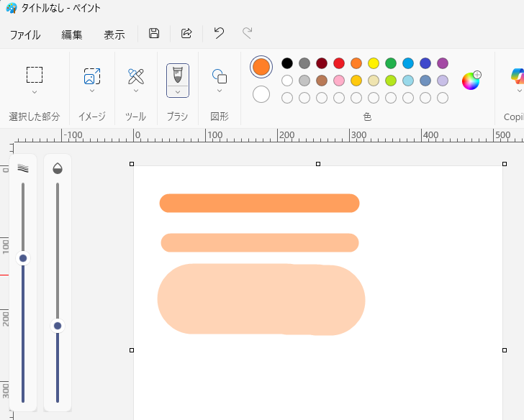Image resolution: width=524 pixels, height=420 pixels.
Task: Expand the イメージ dropdown chevron
Action: (x=92, y=91)
